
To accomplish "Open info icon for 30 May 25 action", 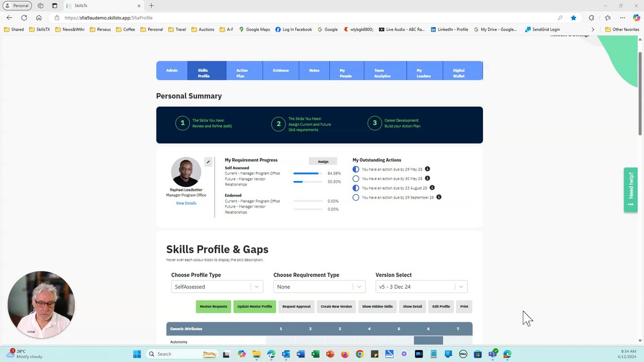I will 427,178.
